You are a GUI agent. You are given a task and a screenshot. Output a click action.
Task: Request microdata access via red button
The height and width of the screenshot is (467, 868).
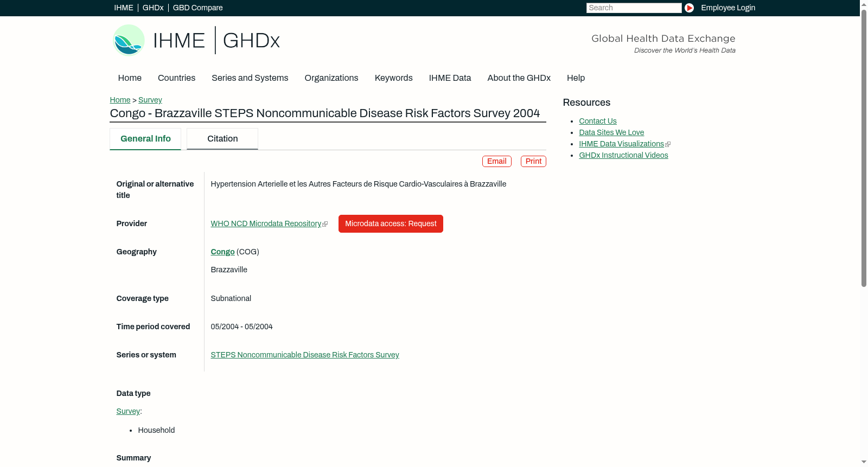tap(391, 224)
